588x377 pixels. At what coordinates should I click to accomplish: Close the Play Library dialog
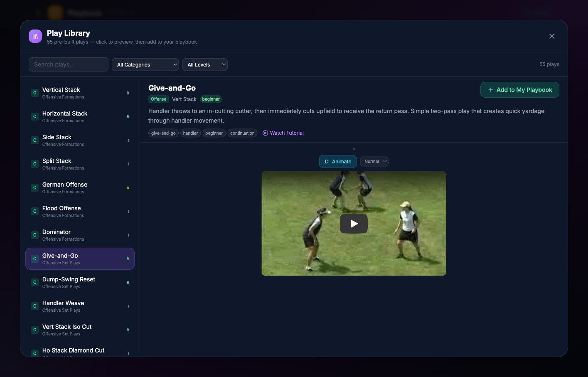click(552, 36)
